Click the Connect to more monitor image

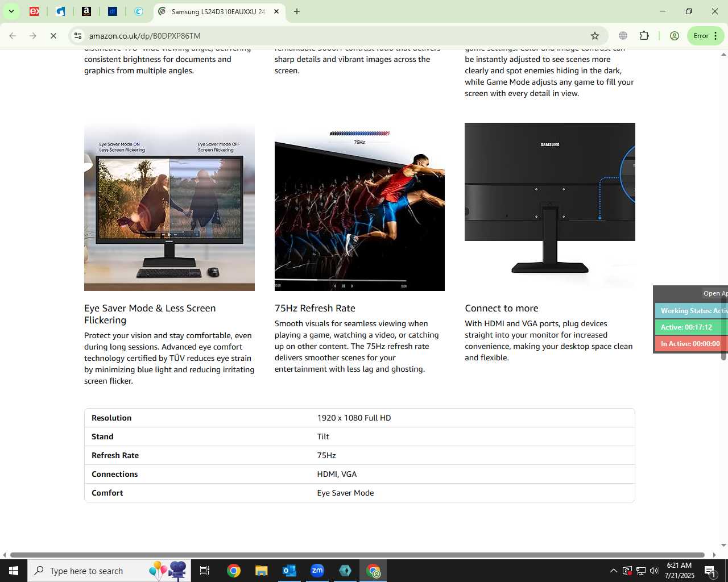pos(550,207)
